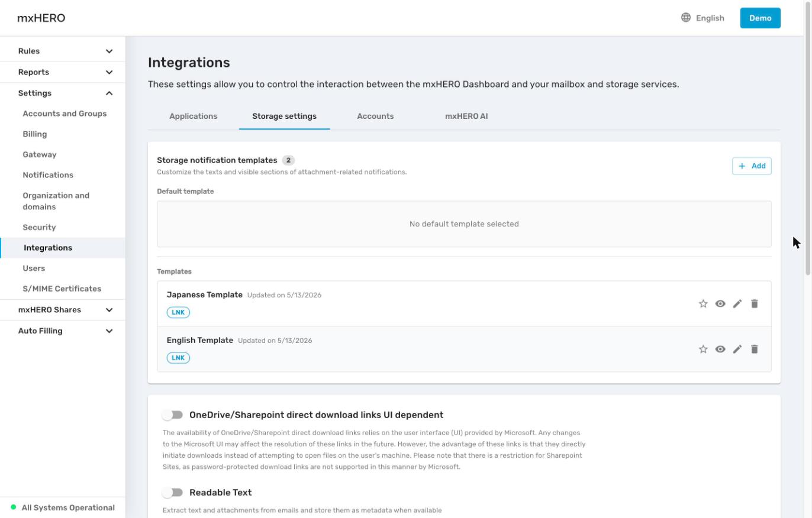Enable OneDrive/Sharepoint direct download links toggle
Viewport: 812px width, 518px height.
(x=173, y=415)
